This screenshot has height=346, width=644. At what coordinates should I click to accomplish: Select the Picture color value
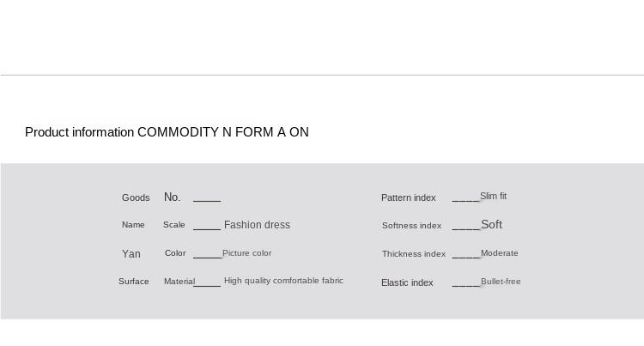click(x=247, y=253)
